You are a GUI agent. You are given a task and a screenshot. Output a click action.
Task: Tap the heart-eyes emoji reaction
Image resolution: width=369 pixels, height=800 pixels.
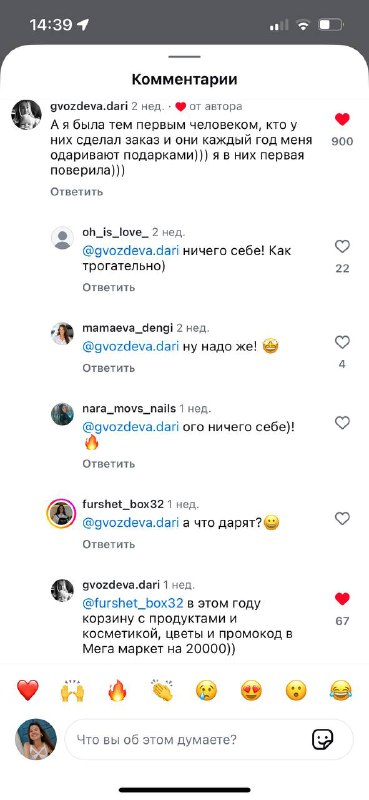point(252,691)
